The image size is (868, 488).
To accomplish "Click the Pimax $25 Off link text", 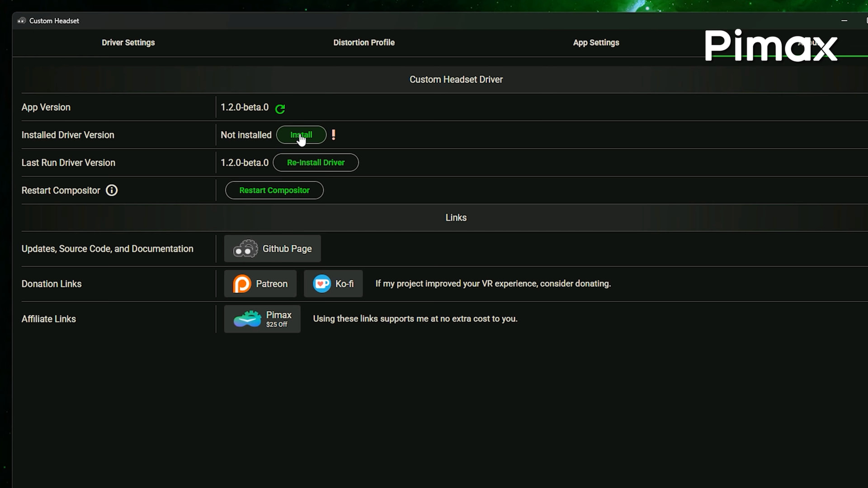I will tap(278, 319).
